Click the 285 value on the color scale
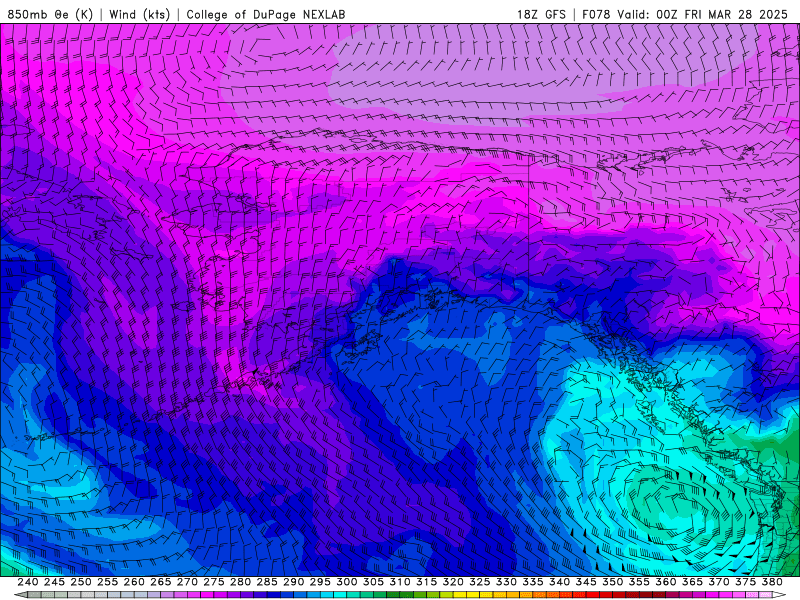800x600 pixels. 267,582
